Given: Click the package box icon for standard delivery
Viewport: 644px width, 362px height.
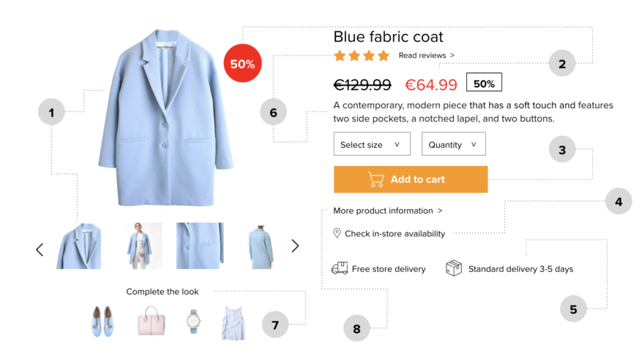Looking at the screenshot, I should [454, 268].
